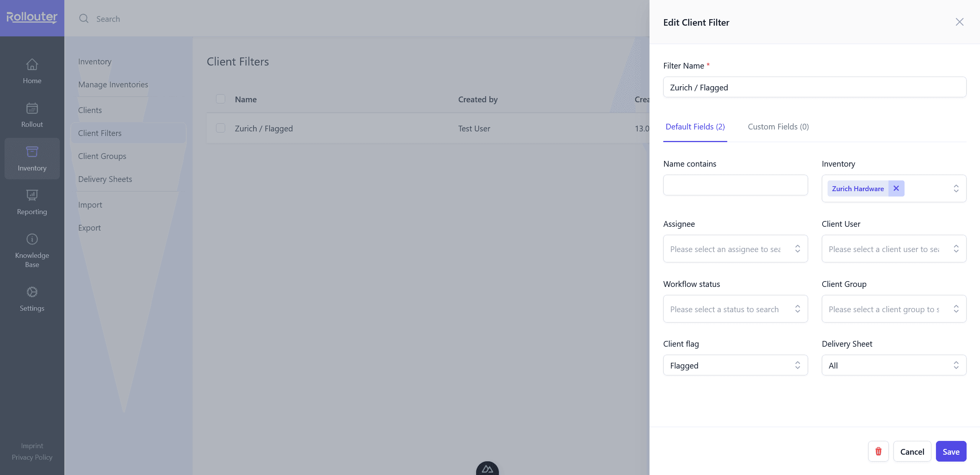Click the Name column header
Image resolution: width=980 pixels, height=475 pixels.
(x=246, y=99)
